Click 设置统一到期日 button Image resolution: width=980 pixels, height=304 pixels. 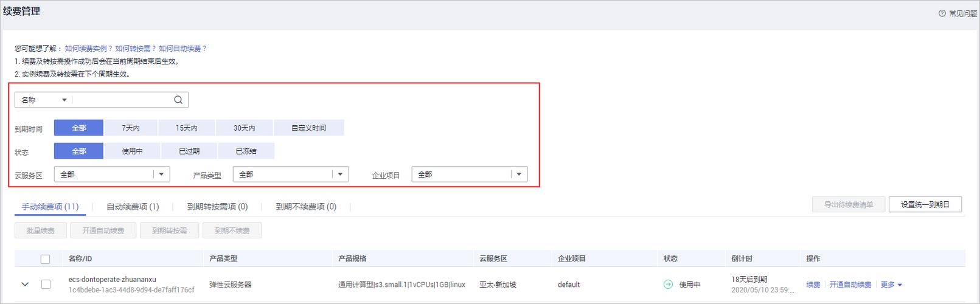(925, 204)
